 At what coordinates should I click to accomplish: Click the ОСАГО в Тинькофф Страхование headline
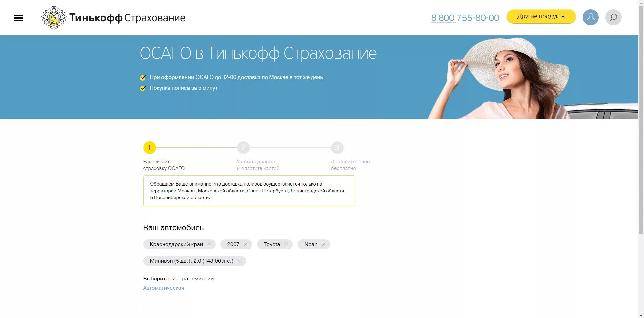258,54
